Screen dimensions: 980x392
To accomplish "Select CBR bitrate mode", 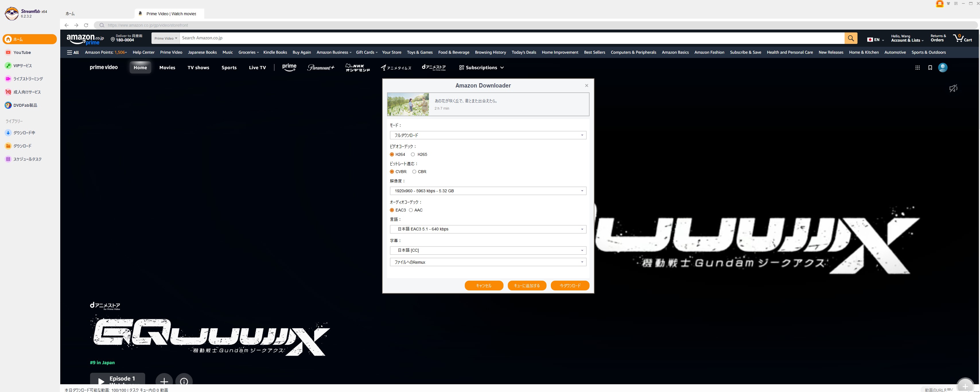I will pyautogui.click(x=414, y=172).
